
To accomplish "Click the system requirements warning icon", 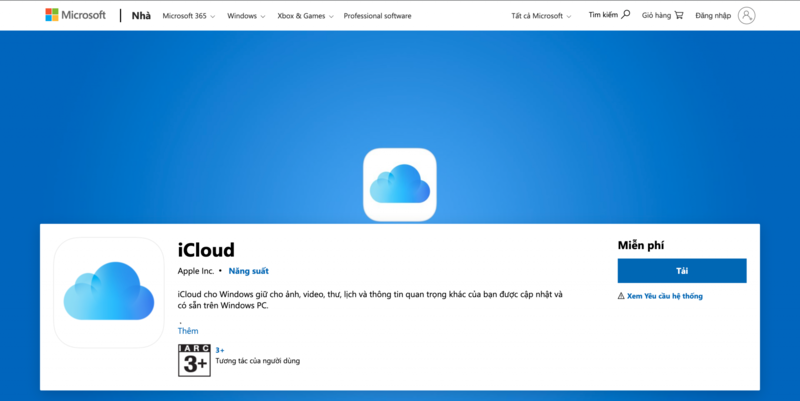I will click(x=621, y=296).
